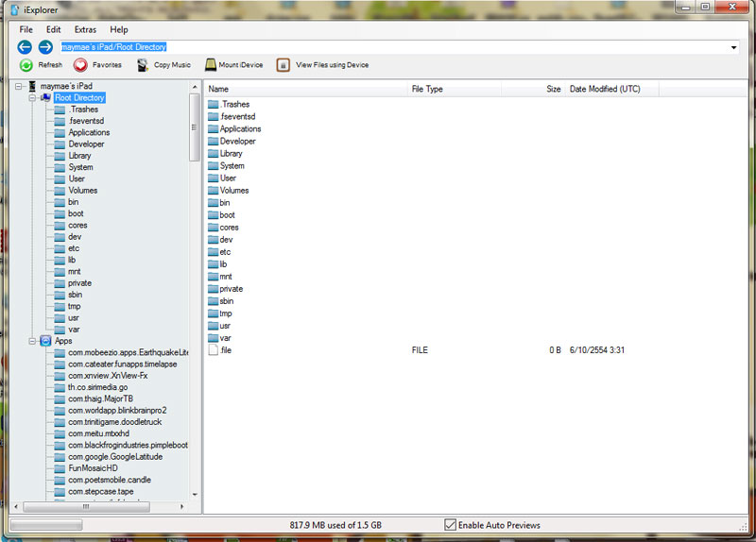Click the tree scroll up arrow
Screen dimensions: 756x542
(195, 87)
